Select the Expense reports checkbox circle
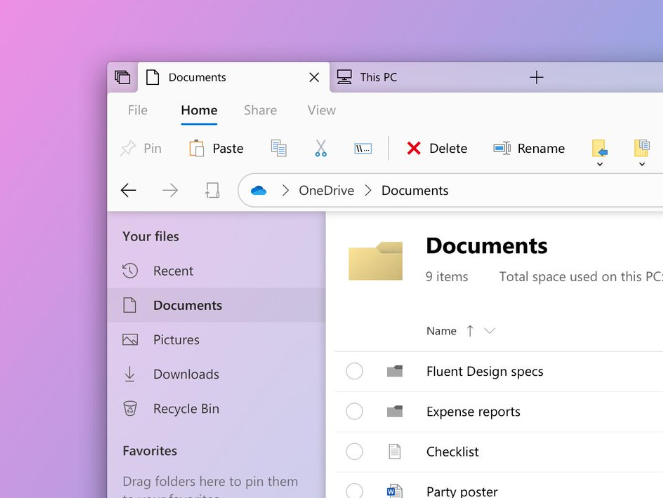 354,411
